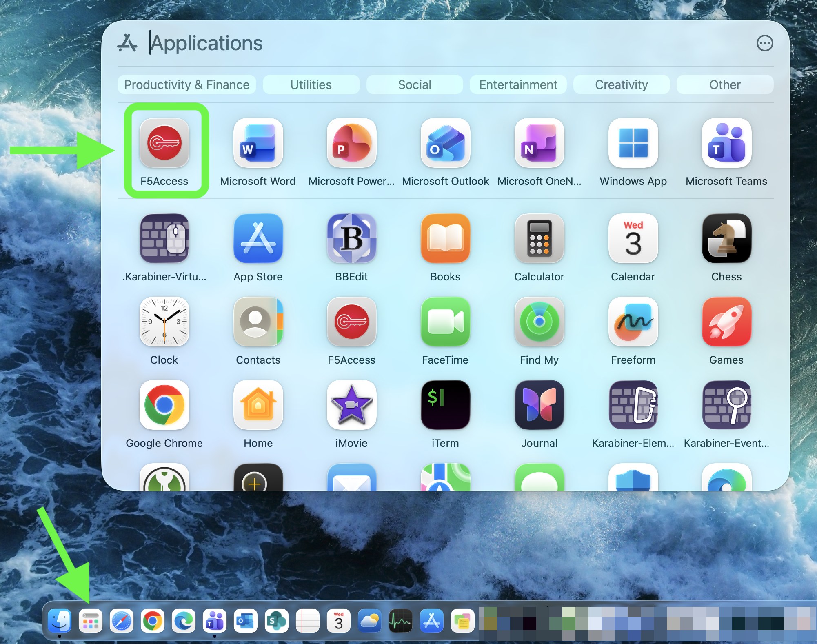Show the Social category apps
The image size is (817, 644).
point(415,84)
